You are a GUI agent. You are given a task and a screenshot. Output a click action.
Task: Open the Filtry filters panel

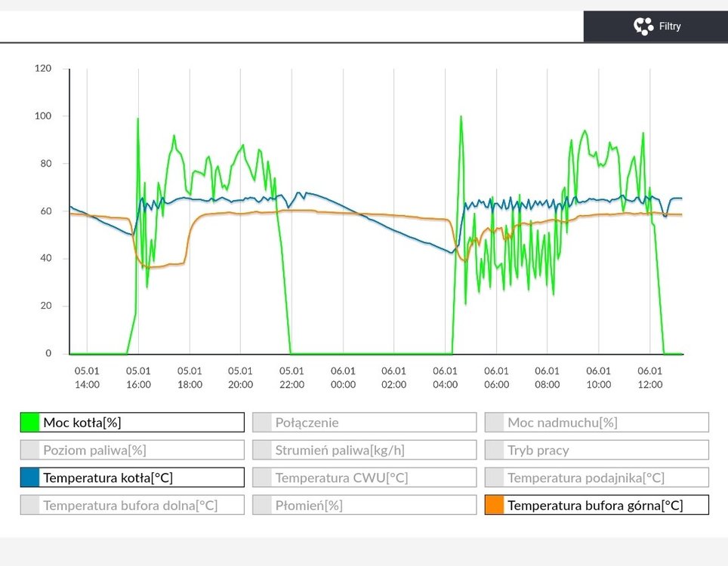656,26
